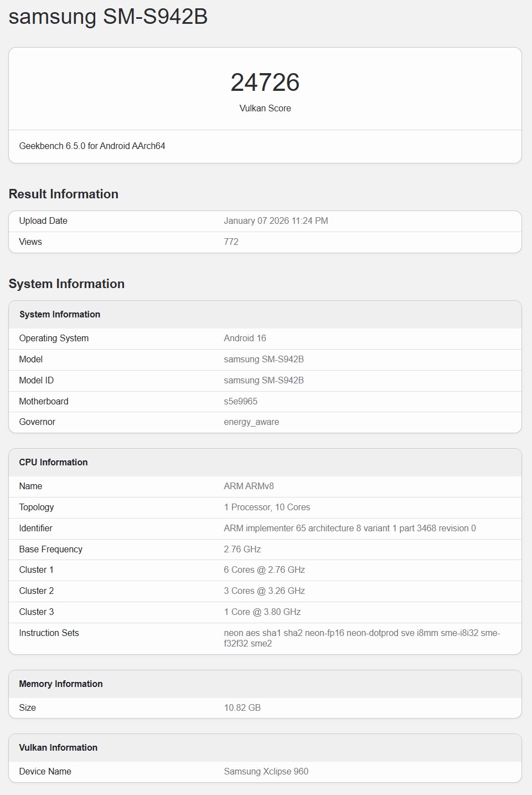Select the Samsung Xclipse 960 device name
The image size is (532, 795).
tap(266, 772)
